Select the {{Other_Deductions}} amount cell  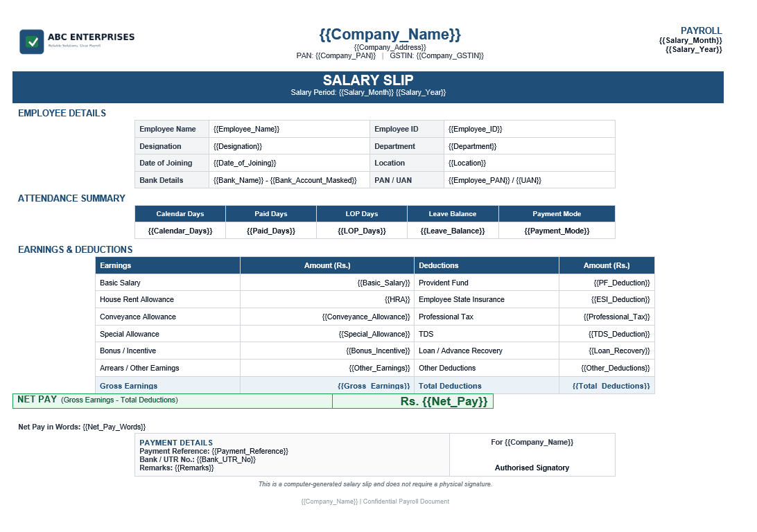point(607,368)
